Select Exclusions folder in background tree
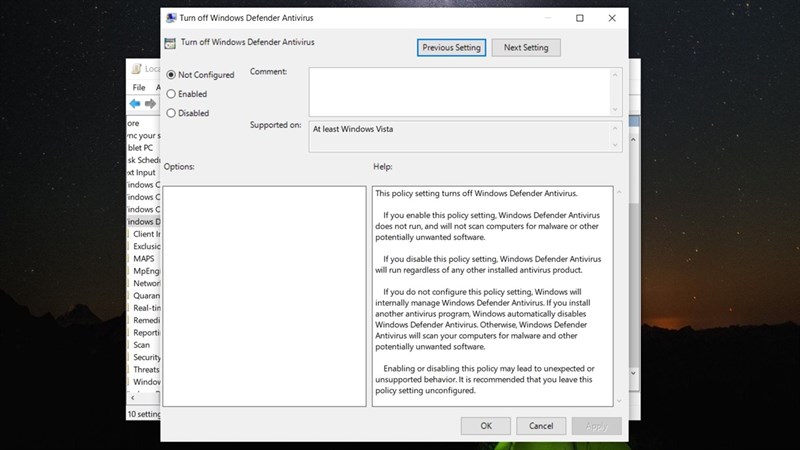The width and height of the screenshot is (800, 450). (146, 246)
